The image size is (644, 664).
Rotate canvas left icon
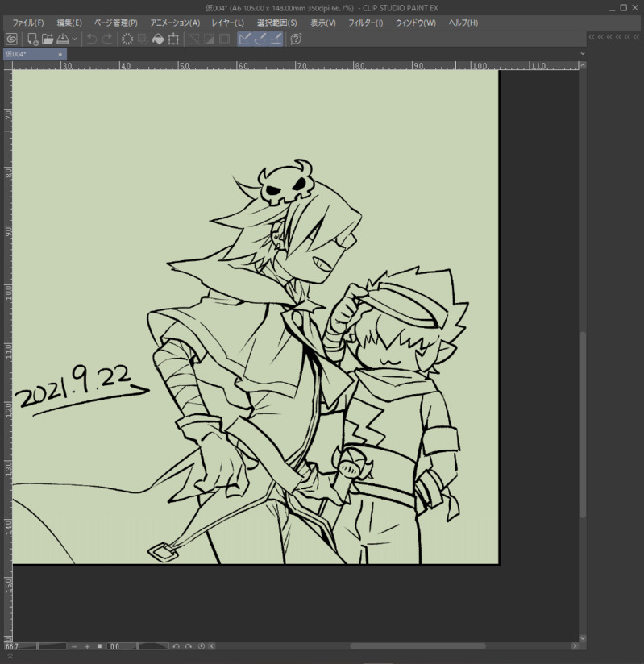click(x=176, y=646)
